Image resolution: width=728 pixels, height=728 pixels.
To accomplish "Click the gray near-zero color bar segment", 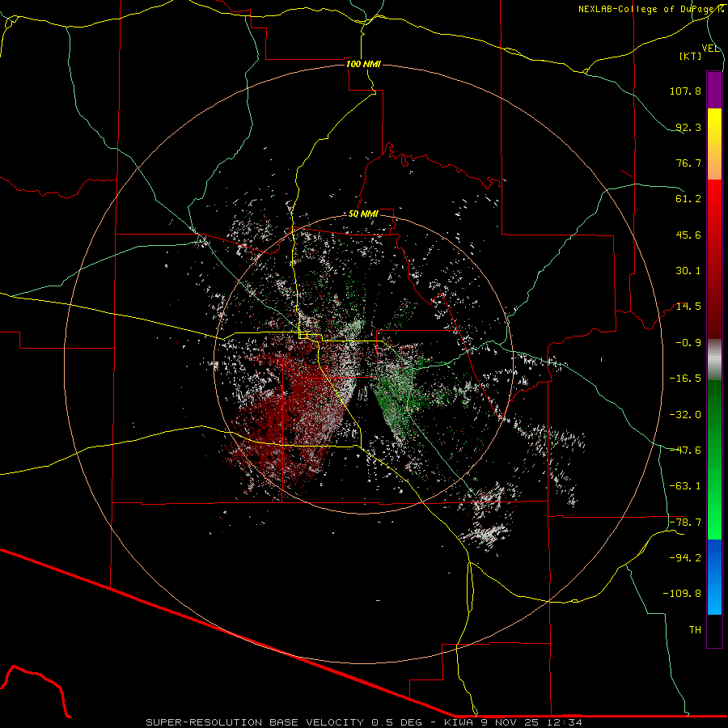I will [714, 360].
